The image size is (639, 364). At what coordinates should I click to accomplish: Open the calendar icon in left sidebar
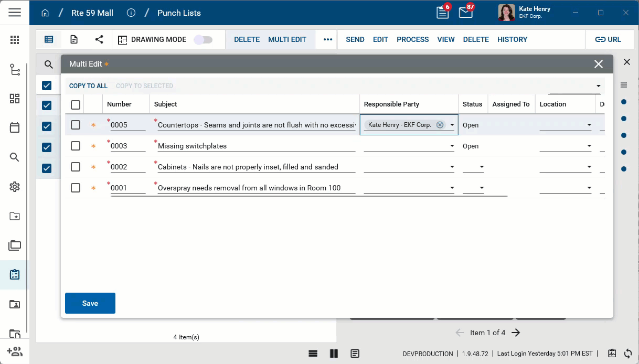pyautogui.click(x=15, y=127)
